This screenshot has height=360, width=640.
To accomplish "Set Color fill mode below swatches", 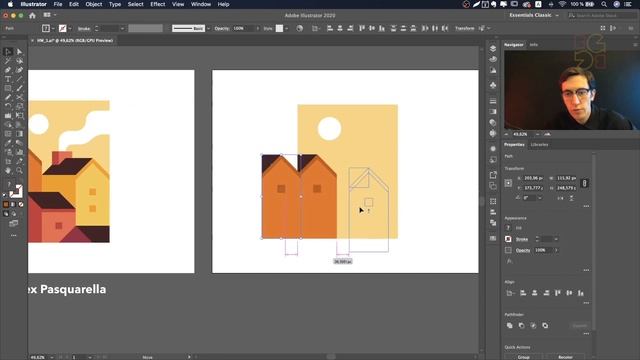I will (x=6, y=204).
